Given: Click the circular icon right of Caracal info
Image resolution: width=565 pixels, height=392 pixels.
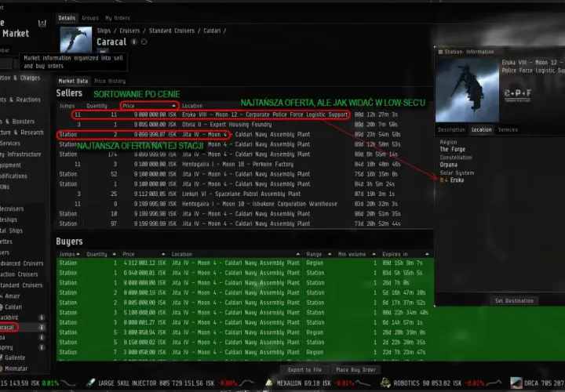Looking at the screenshot, I should pos(144,42).
